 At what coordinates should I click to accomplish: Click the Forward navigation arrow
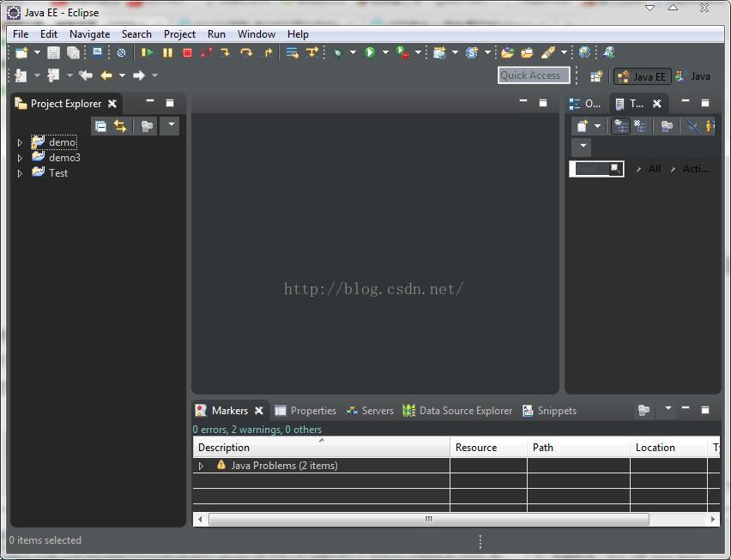coord(139,75)
